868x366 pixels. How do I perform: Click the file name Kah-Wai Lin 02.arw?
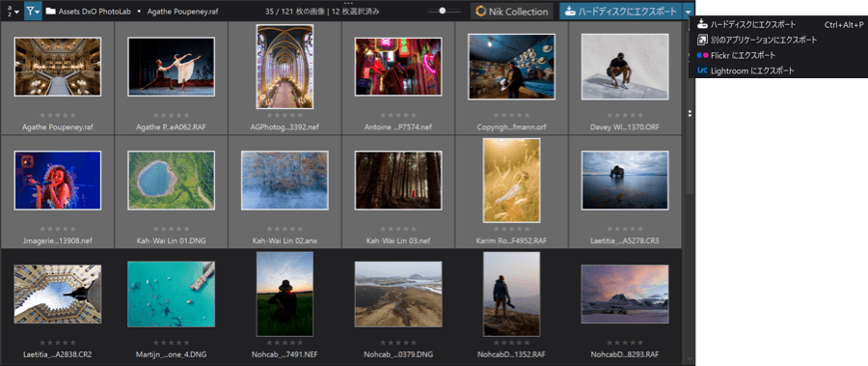(285, 241)
